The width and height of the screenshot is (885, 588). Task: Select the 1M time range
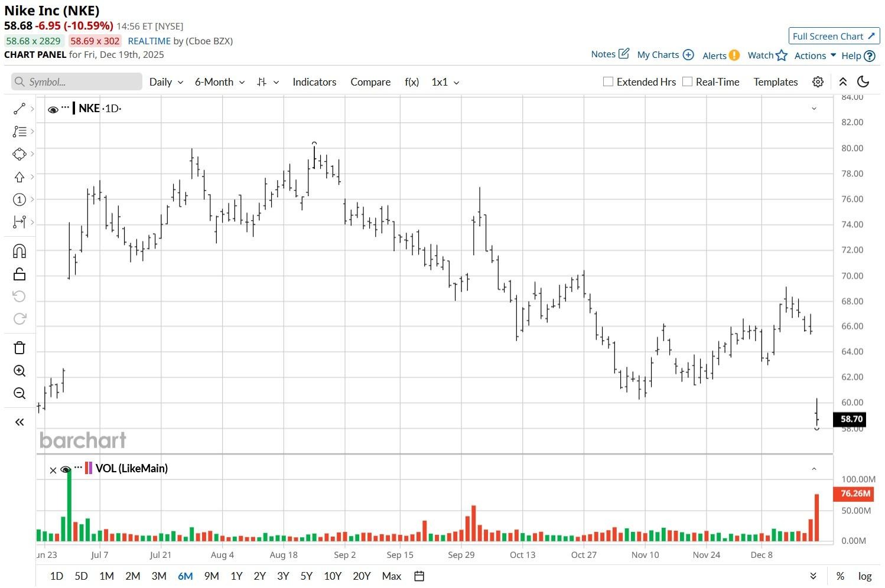(106, 576)
